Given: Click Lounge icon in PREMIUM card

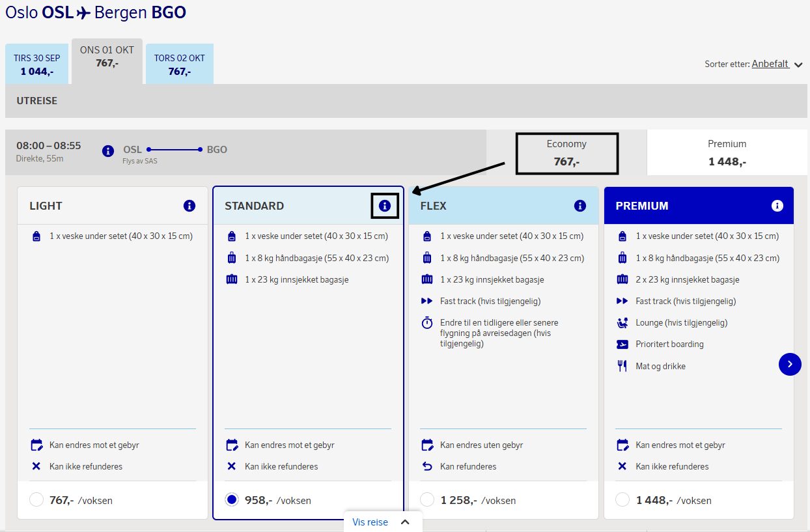Looking at the screenshot, I should [622, 322].
